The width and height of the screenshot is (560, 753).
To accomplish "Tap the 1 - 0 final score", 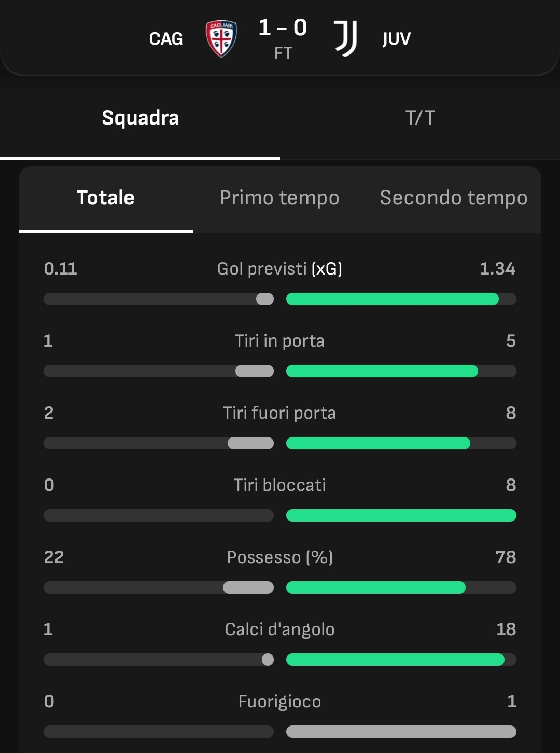I will (283, 28).
